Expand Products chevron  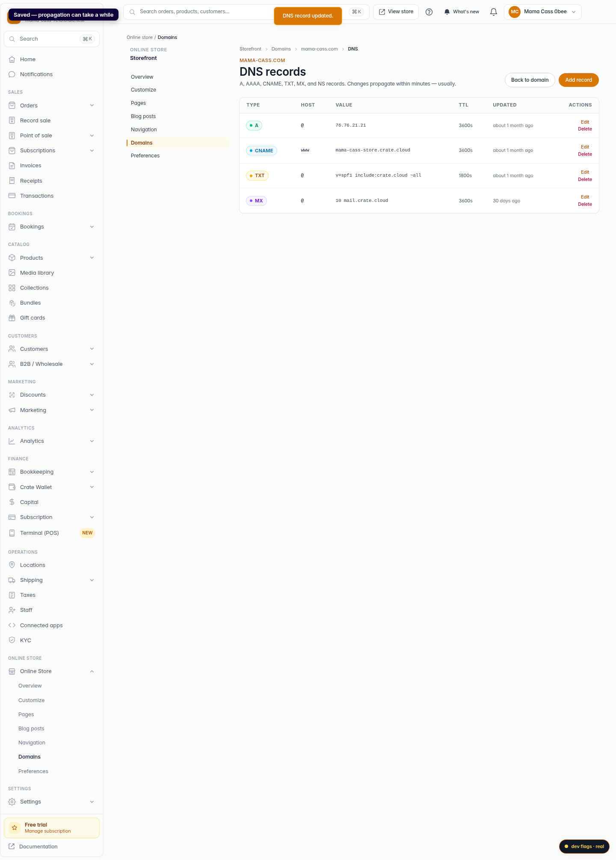click(92, 258)
